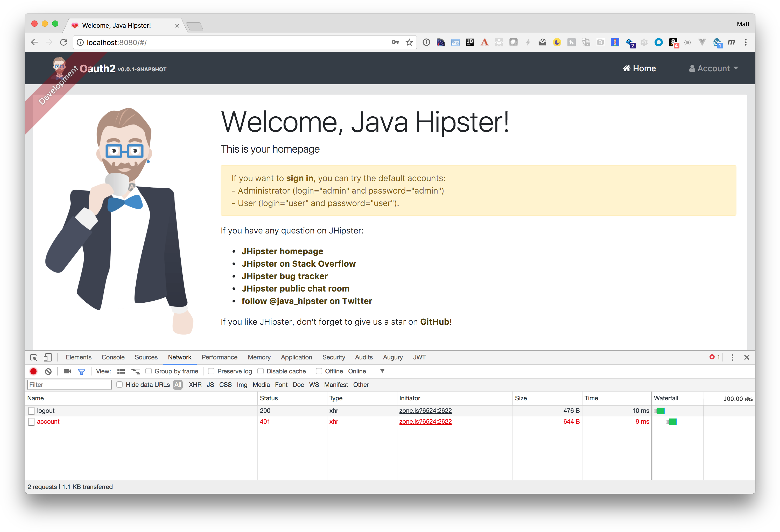
Task: Open the DevTools three-dot menu
Action: click(732, 358)
